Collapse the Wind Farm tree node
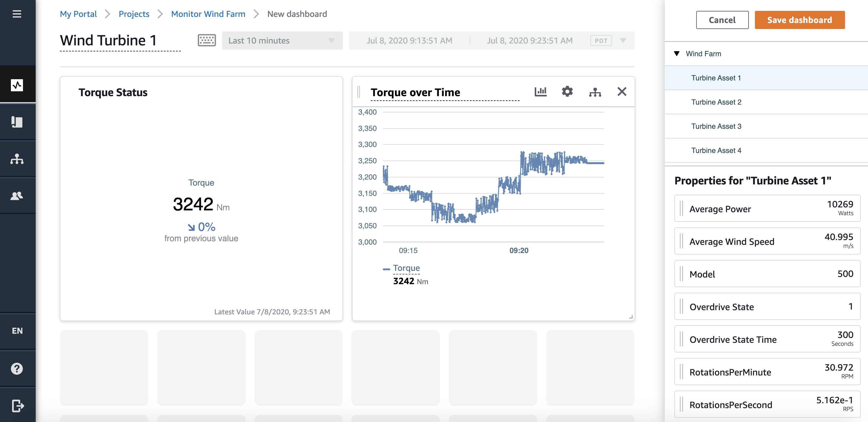The width and height of the screenshot is (868, 422). [x=677, y=54]
